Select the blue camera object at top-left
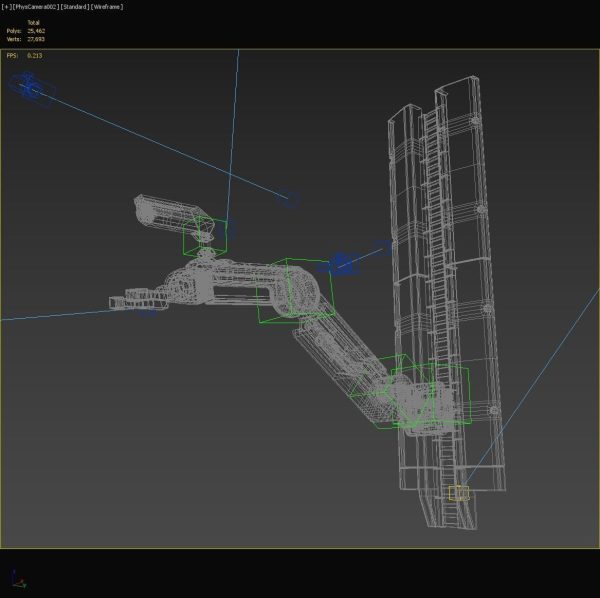Image resolution: width=600 pixels, height=598 pixels. click(x=31, y=88)
